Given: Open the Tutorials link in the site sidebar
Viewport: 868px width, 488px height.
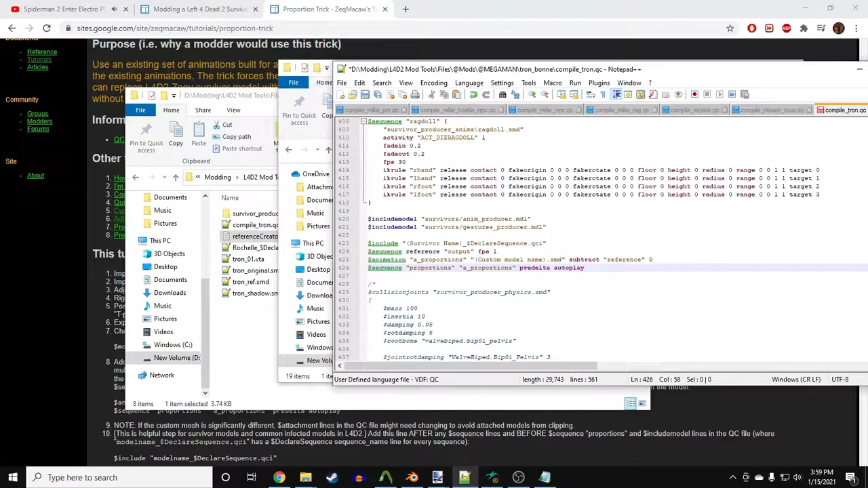Looking at the screenshot, I should pos(39,60).
